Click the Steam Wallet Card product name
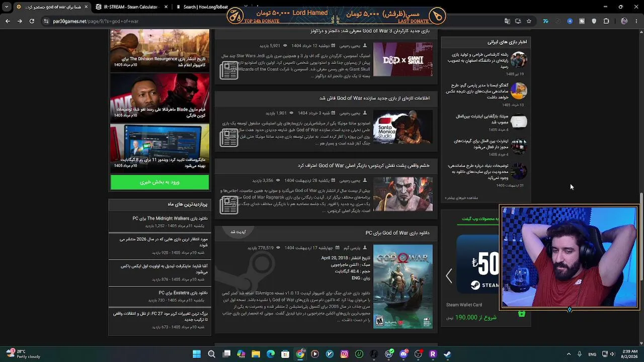 pyautogui.click(x=464, y=305)
